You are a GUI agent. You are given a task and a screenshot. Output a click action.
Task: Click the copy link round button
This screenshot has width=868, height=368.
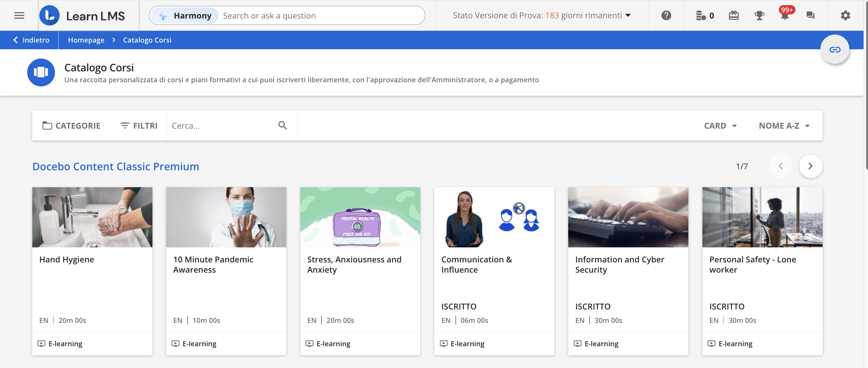click(x=834, y=50)
